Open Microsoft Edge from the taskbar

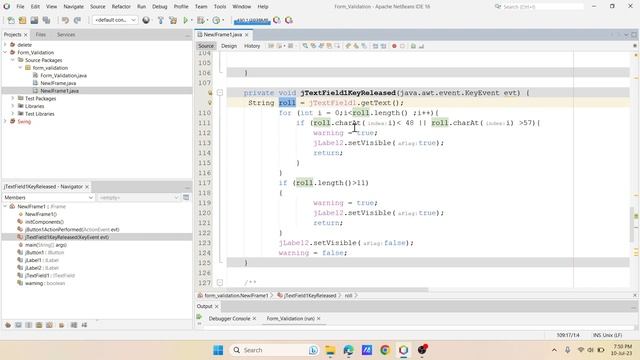[x=348, y=350]
